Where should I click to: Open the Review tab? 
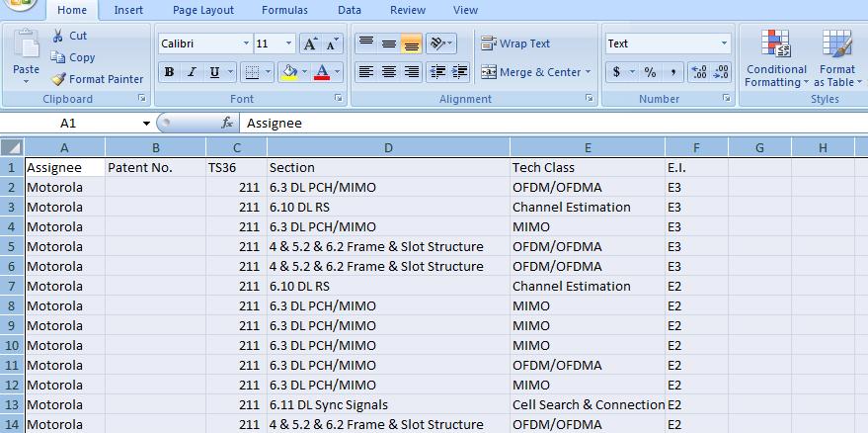point(408,10)
